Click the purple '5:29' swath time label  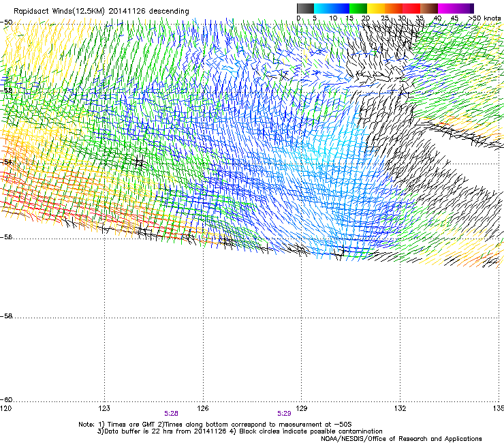coord(284,414)
